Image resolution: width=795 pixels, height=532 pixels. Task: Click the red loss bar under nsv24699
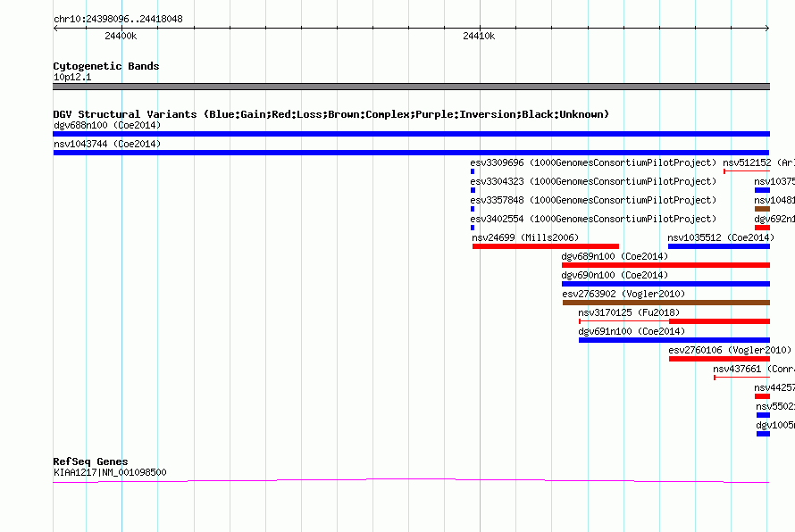546,246
